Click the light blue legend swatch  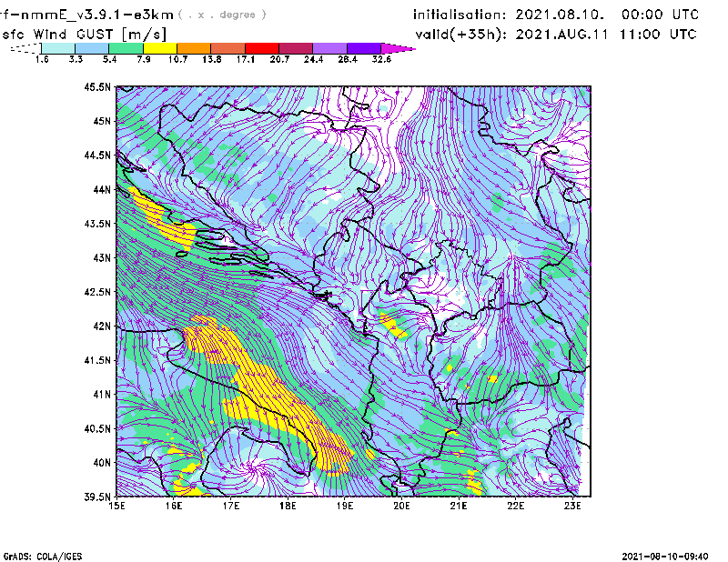click(x=92, y=48)
